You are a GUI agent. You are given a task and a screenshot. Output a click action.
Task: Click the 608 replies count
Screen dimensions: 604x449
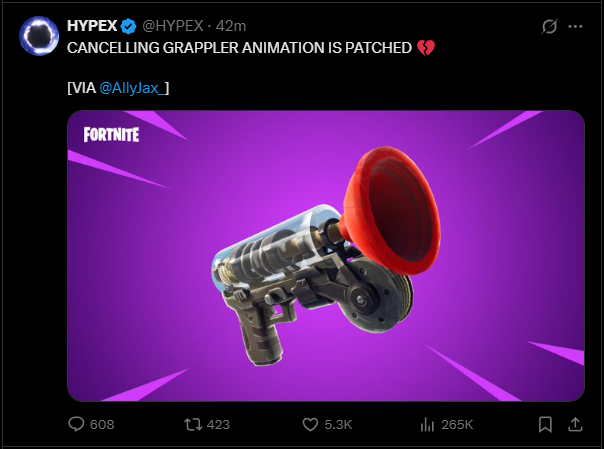102,424
